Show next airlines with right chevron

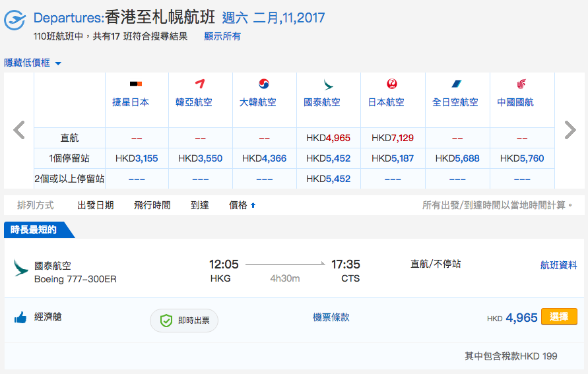570,130
